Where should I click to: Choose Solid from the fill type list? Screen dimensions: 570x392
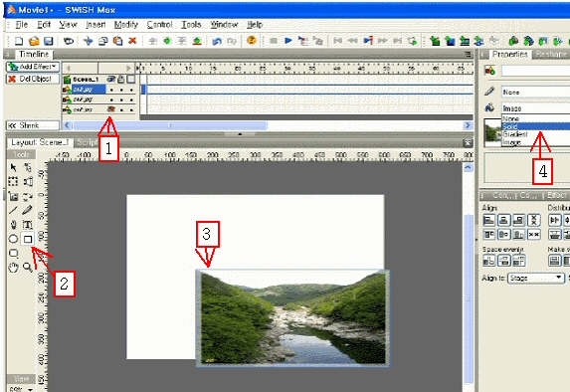[x=536, y=126]
